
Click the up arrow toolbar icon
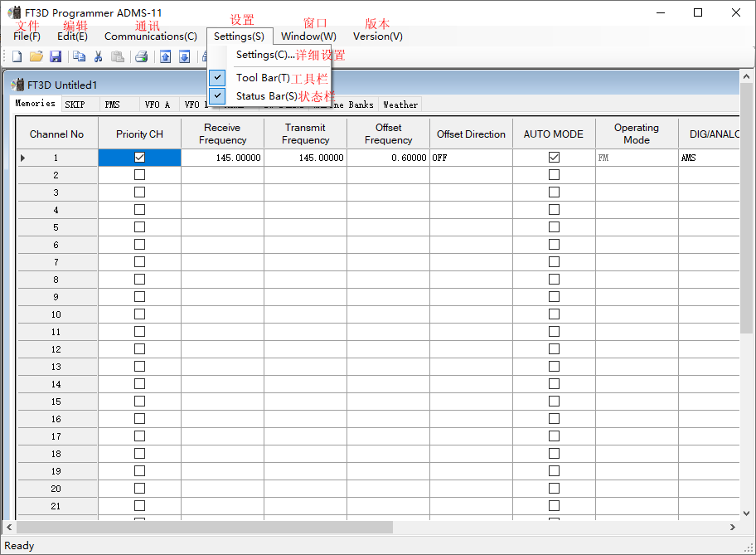click(165, 56)
